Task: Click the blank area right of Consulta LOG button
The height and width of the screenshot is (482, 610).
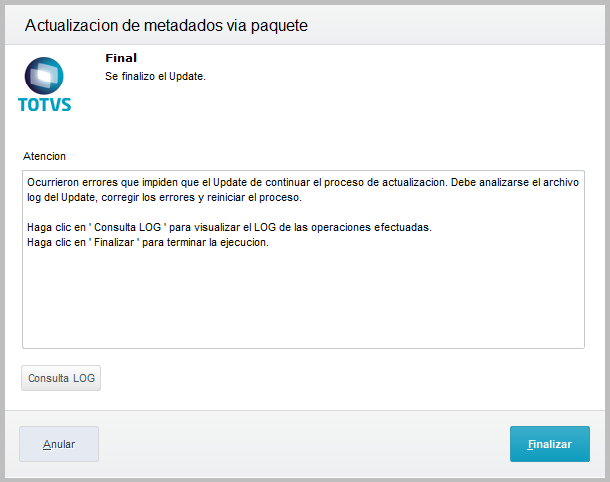Action: [x=342, y=378]
